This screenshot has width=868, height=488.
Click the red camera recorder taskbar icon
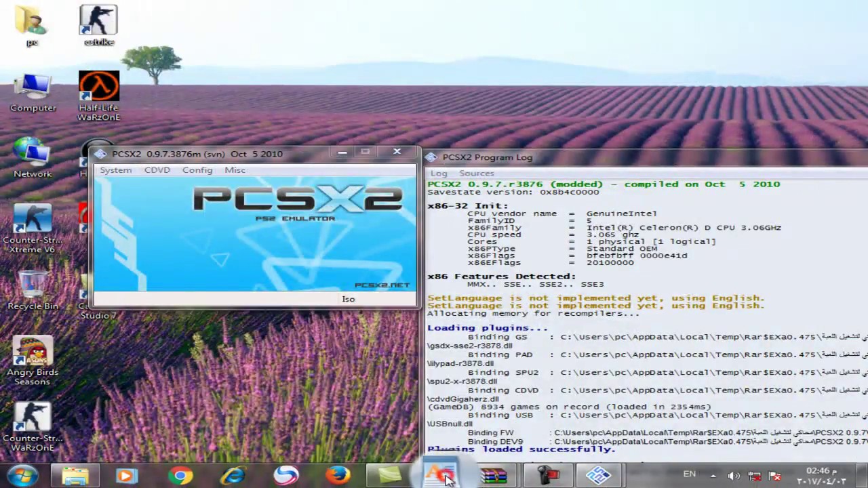547,476
